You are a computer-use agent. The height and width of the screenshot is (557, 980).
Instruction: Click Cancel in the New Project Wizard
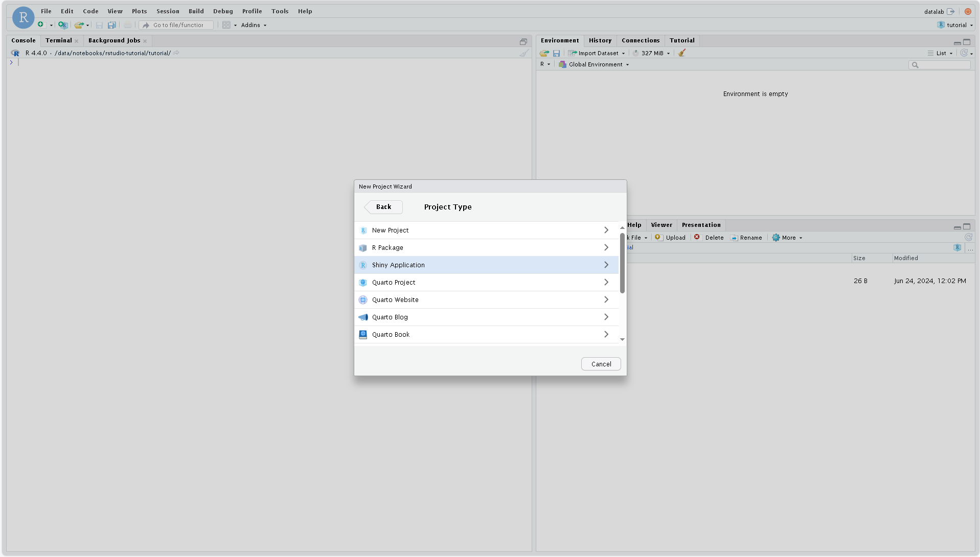[601, 364]
